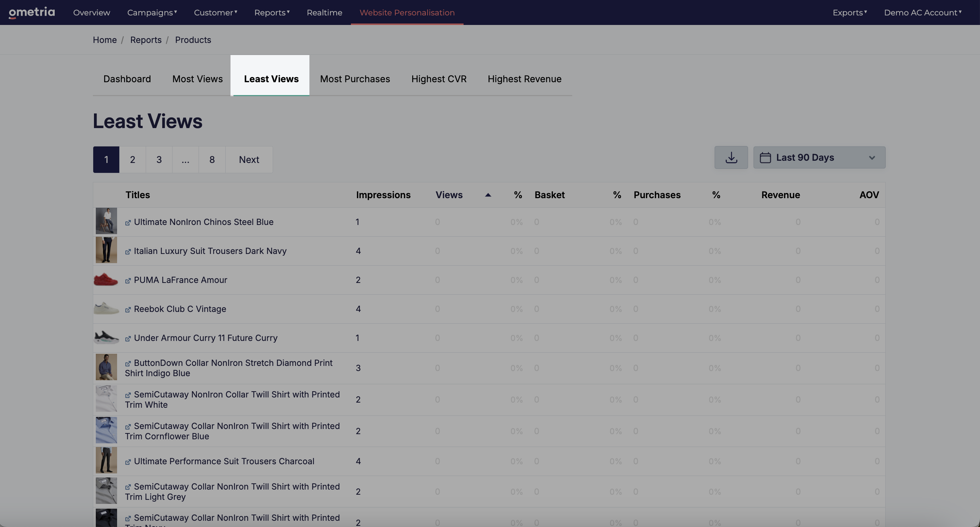Open external link icon for Cornflower Blue shirt
This screenshot has width=980, height=527.
click(x=128, y=426)
